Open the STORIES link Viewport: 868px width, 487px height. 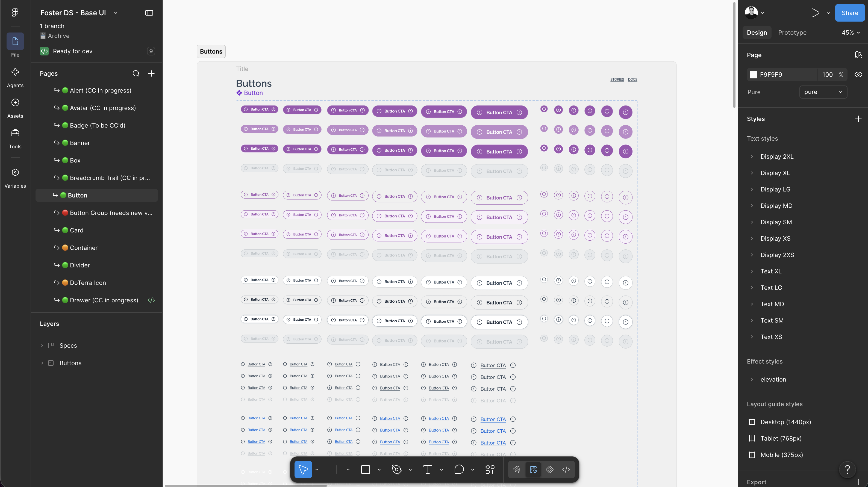pos(617,79)
